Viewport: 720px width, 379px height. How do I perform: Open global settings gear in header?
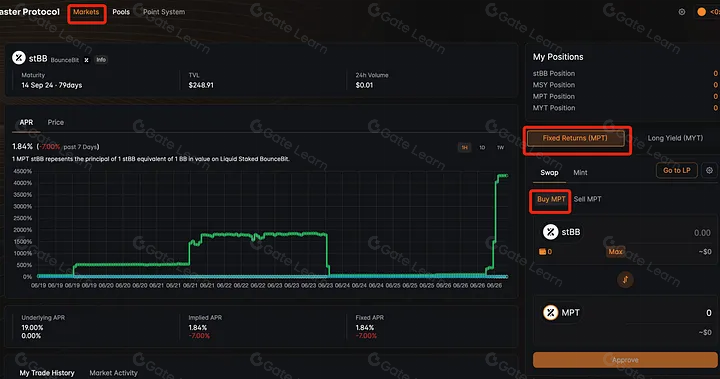click(682, 12)
